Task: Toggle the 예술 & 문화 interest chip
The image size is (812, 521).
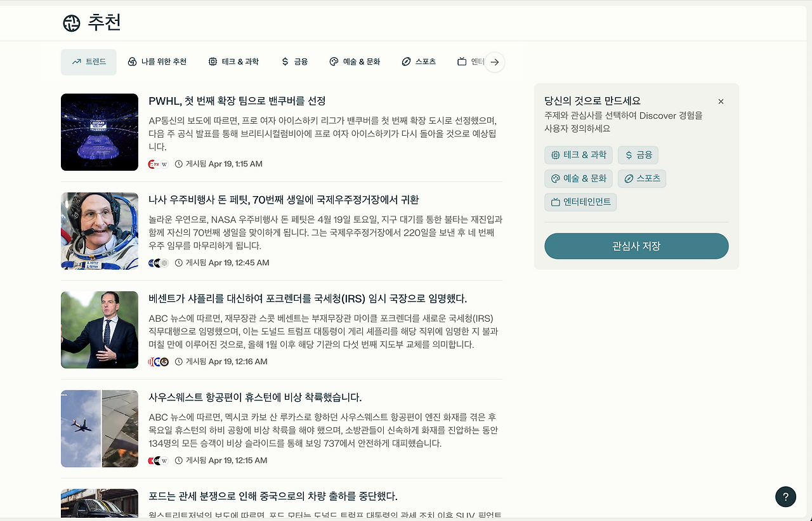Action: coord(579,179)
